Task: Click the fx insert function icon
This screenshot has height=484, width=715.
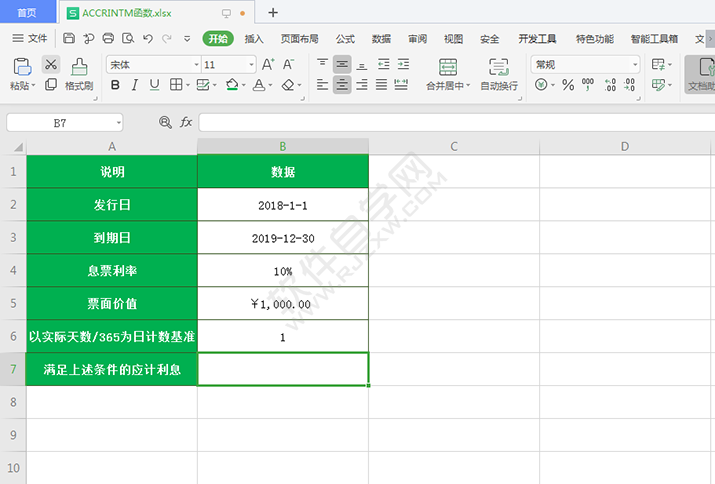Action: [x=186, y=122]
